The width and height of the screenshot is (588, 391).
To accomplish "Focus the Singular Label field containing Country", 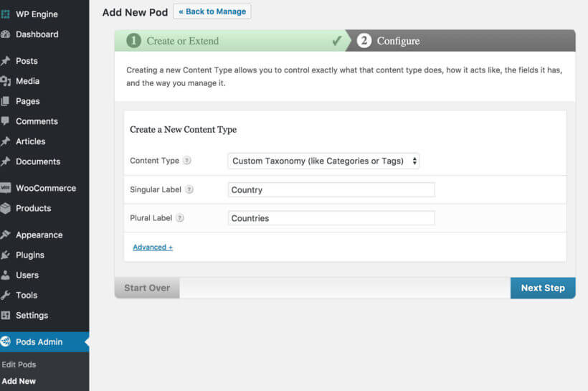I will (331, 190).
